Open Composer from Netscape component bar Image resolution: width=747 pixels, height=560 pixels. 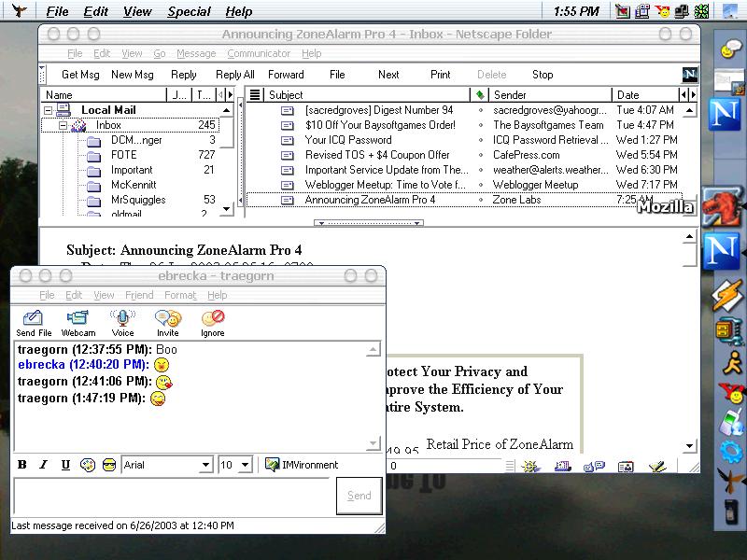657,467
